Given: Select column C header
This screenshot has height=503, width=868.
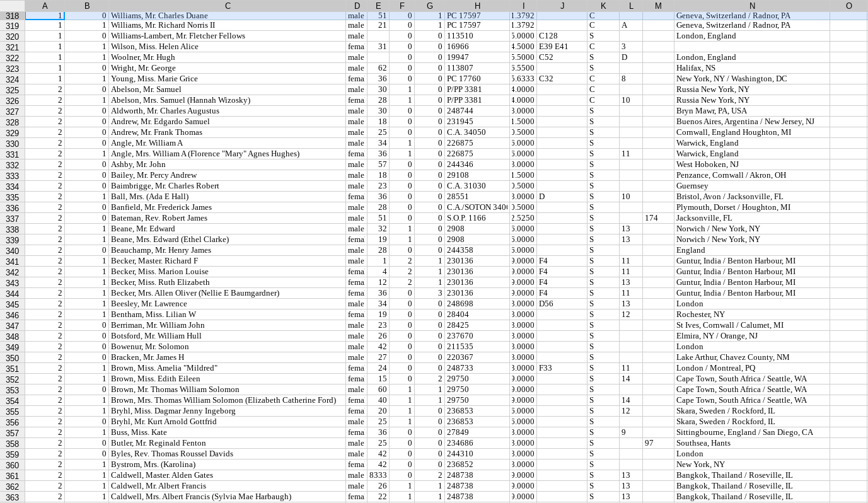Looking at the screenshot, I should pos(228,6).
